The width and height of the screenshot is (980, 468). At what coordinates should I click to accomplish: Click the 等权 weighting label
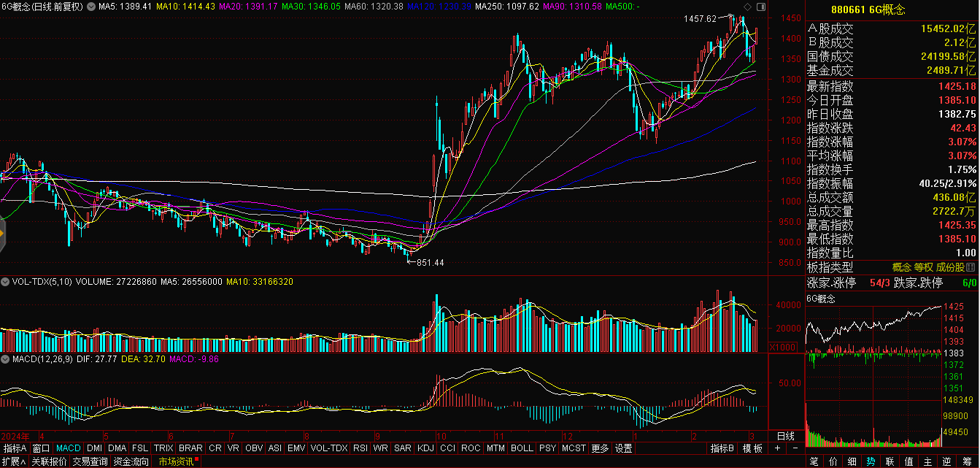click(x=924, y=267)
